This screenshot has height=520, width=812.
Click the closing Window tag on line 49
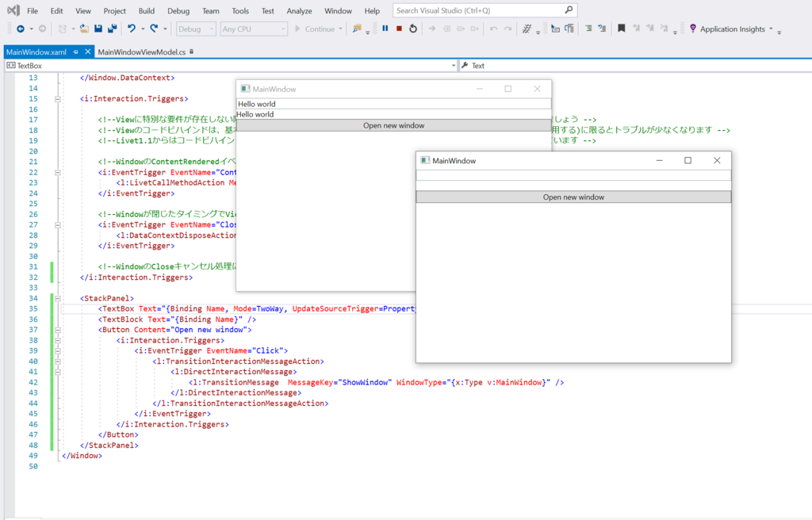[x=82, y=456]
